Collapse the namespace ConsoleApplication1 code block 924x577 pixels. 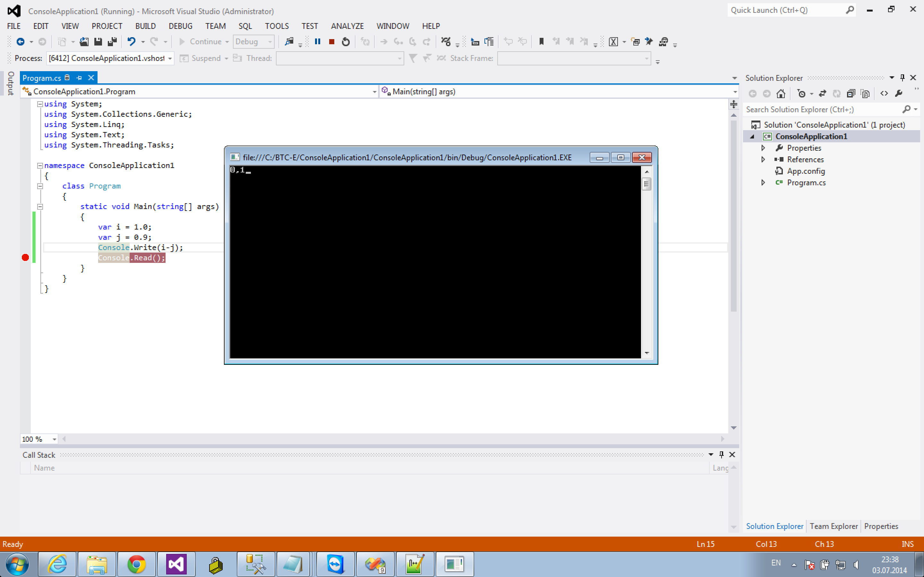(x=40, y=166)
